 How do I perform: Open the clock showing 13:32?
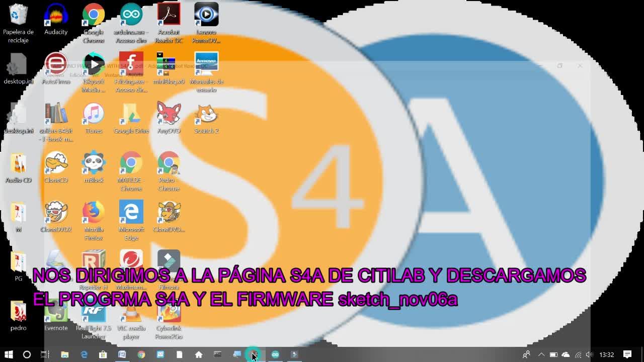pyautogui.click(x=607, y=354)
